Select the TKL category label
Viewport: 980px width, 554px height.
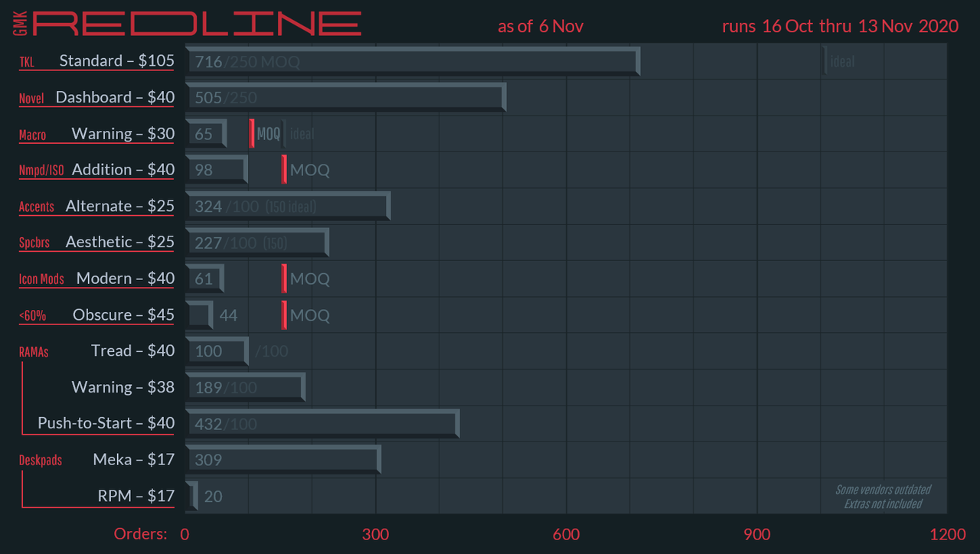pos(27,62)
